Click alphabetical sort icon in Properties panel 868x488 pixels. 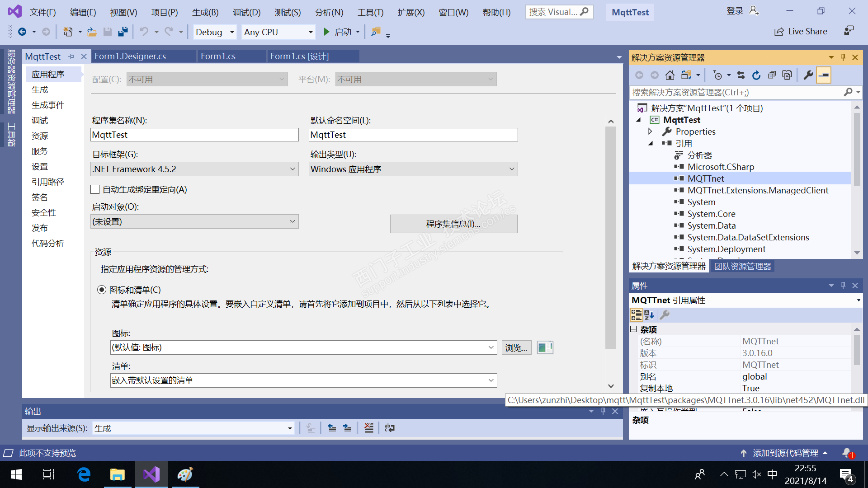click(x=649, y=315)
